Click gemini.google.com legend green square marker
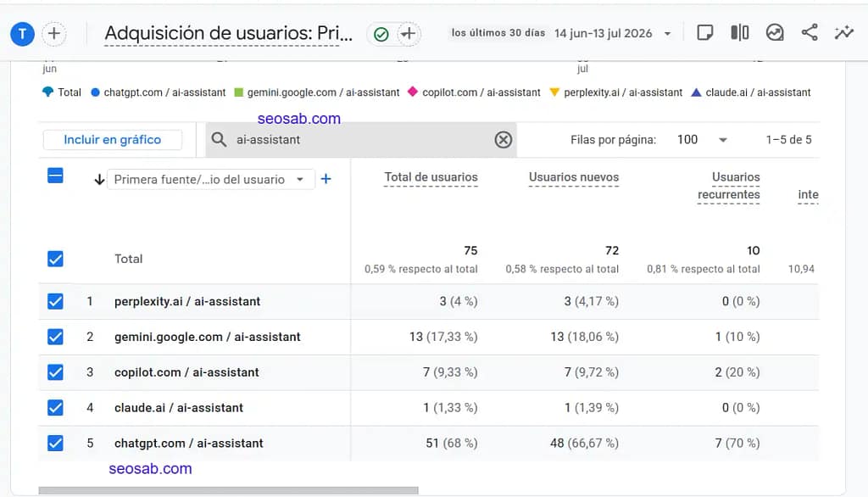 (x=238, y=92)
